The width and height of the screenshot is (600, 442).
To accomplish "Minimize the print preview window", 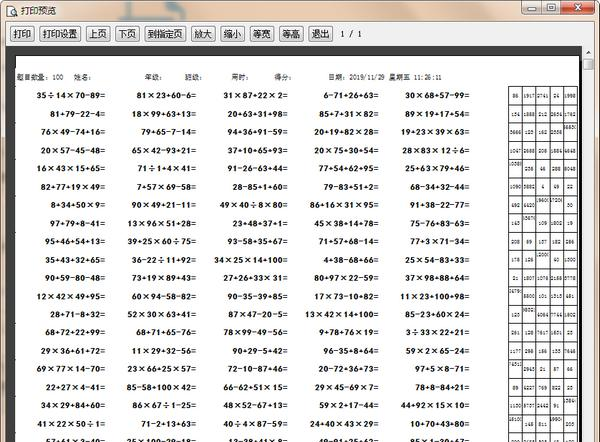I will [x=532, y=8].
